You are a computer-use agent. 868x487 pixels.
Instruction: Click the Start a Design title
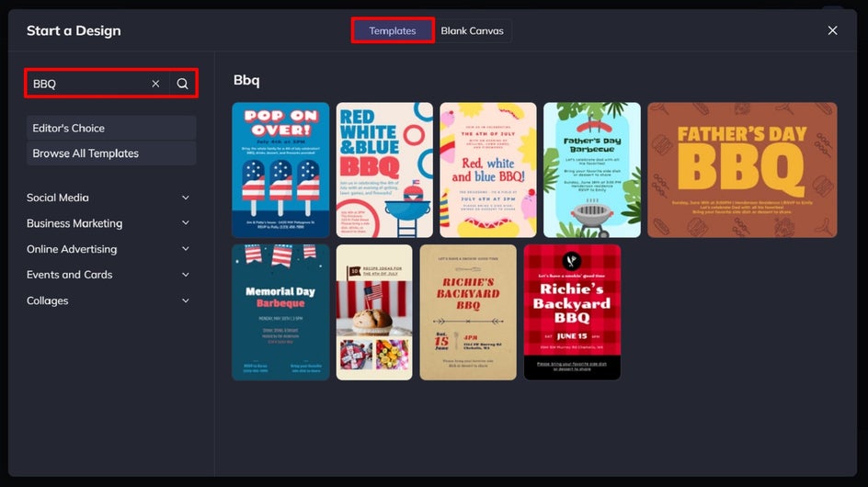pyautogui.click(x=74, y=30)
